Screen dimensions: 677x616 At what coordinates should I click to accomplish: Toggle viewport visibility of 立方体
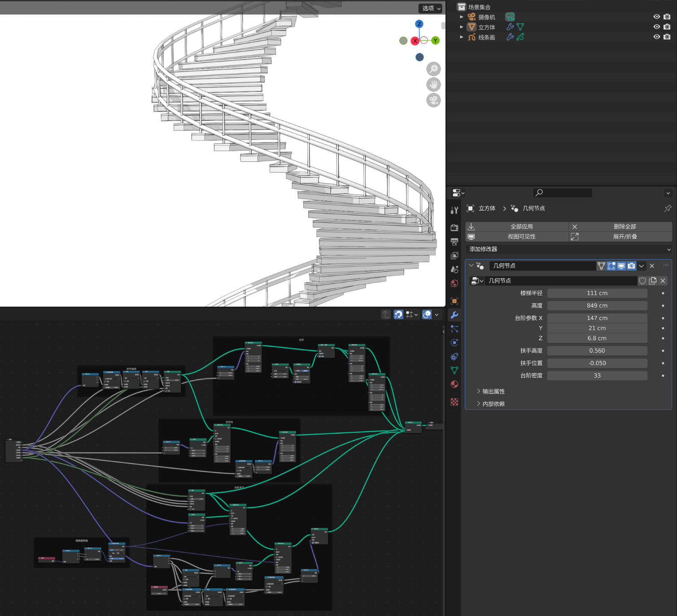(657, 27)
